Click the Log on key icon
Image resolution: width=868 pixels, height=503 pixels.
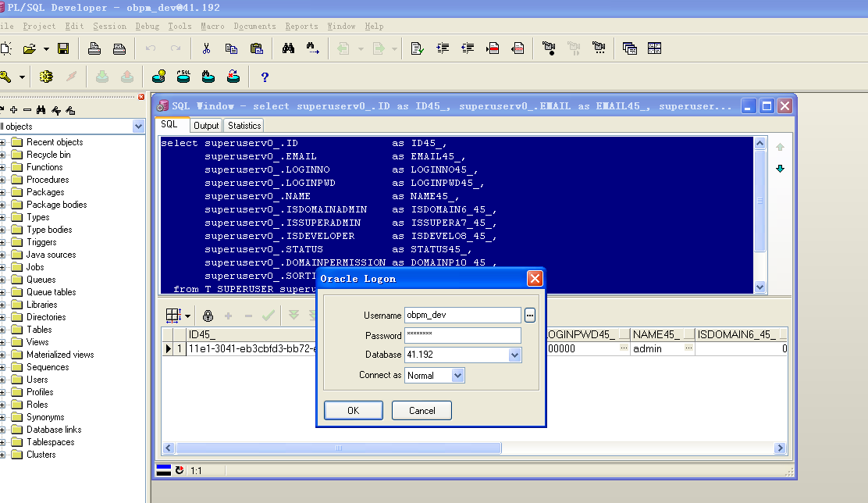click(x=6, y=77)
